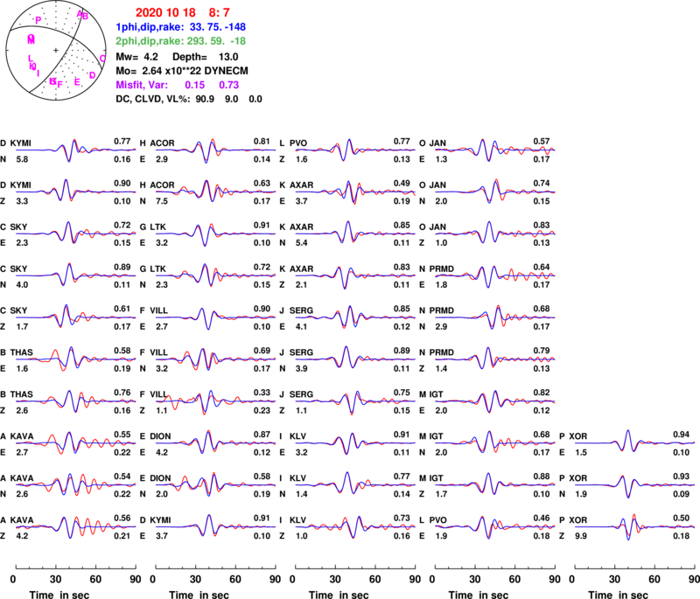Click the IGT E waveform trace
This screenshot has width=700, height=599.
[495, 401]
